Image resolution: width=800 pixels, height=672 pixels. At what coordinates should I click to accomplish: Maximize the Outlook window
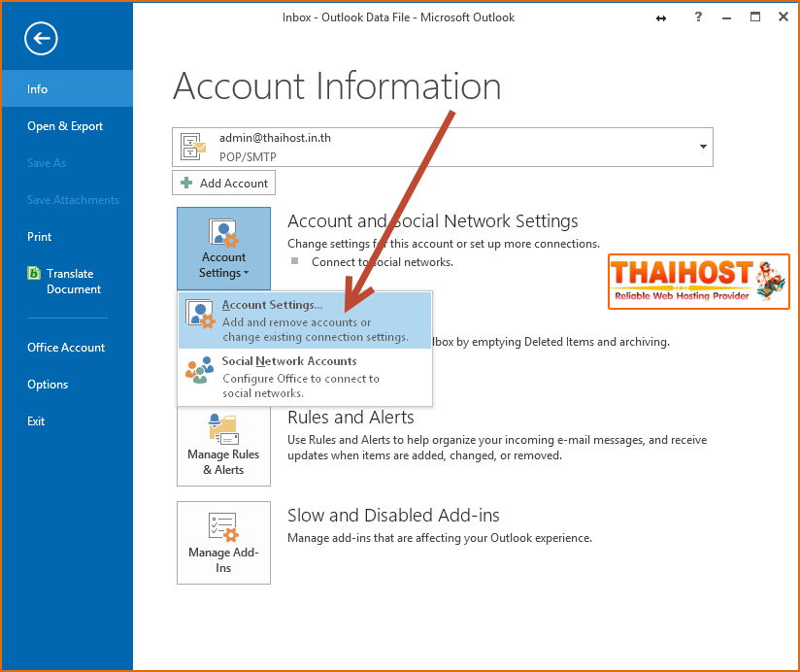[x=755, y=17]
